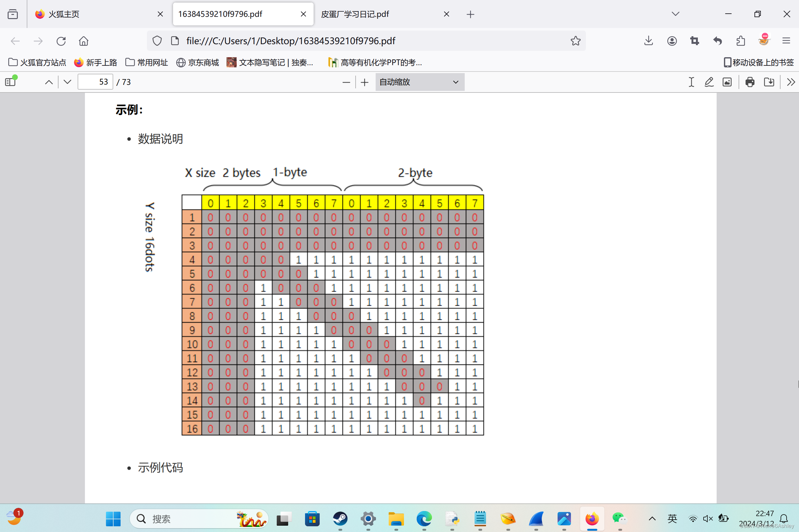
Task: Expand more PDF tools chevron
Action: click(x=790, y=82)
